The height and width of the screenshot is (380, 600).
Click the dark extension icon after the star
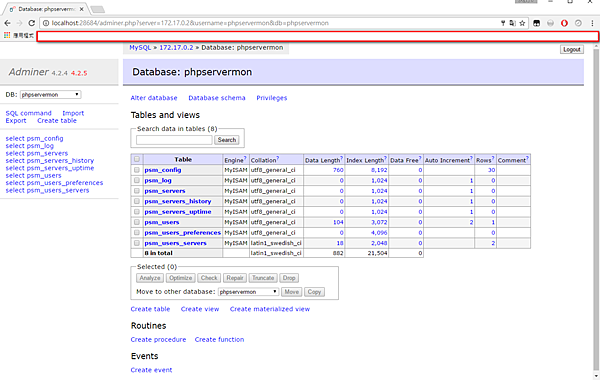click(536, 23)
